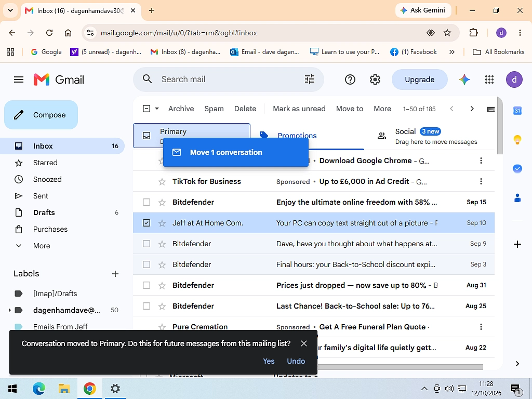This screenshot has height=399, width=532.
Task: Select the Bitdefender Sep 3 email checkbox
Action: pyautogui.click(x=146, y=264)
